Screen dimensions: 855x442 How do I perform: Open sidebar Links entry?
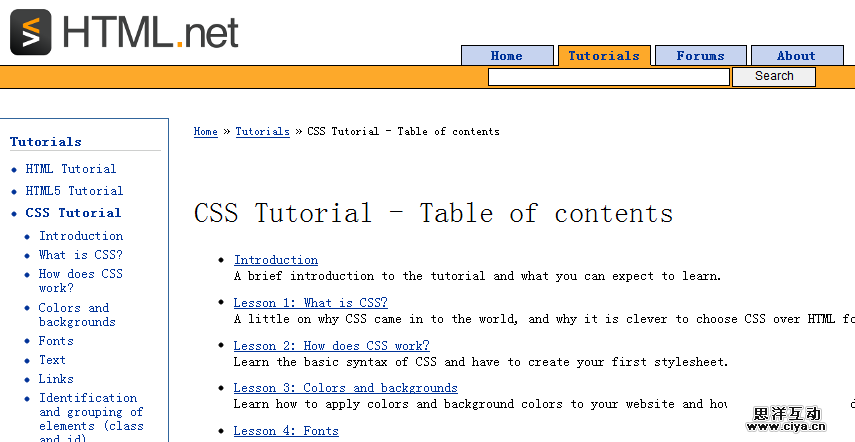[x=56, y=379]
